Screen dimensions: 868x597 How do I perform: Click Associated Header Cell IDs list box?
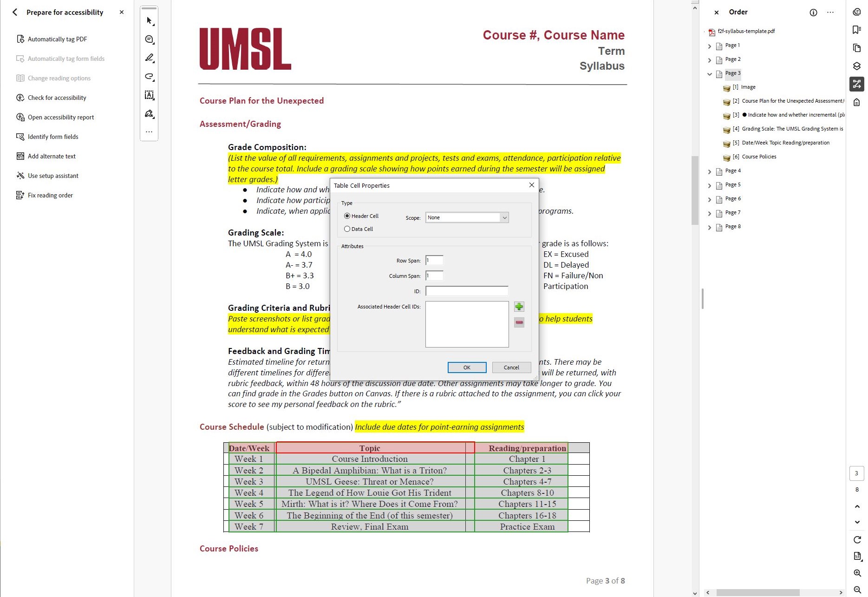(x=467, y=324)
